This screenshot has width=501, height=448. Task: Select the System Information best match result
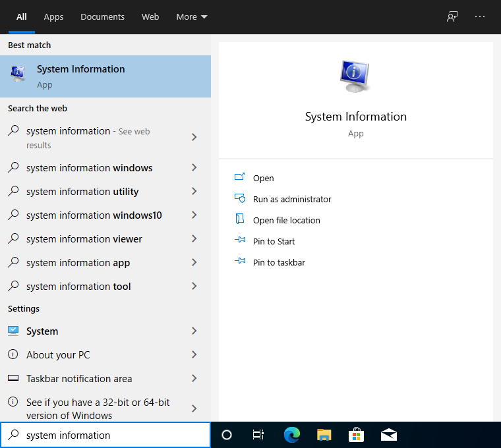105,76
